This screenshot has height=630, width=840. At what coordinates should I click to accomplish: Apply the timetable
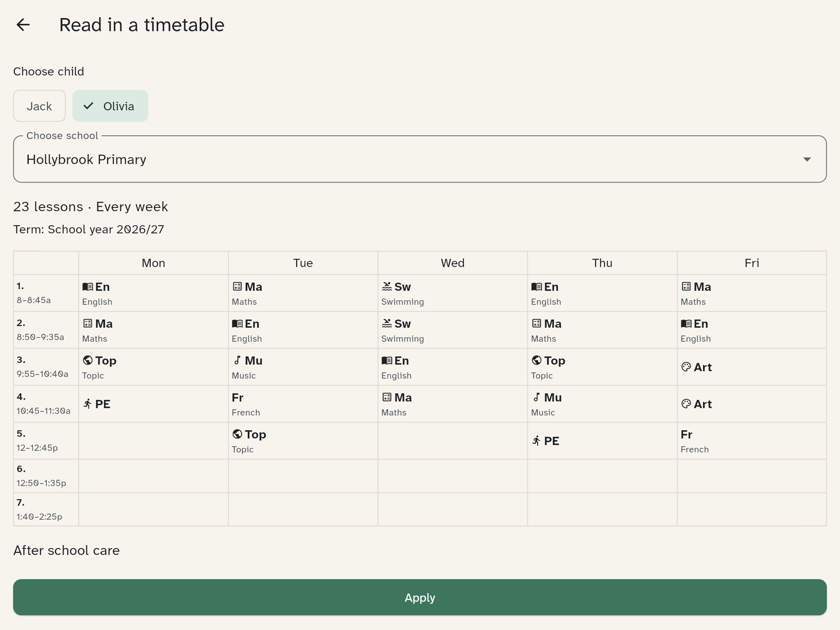pyautogui.click(x=420, y=597)
